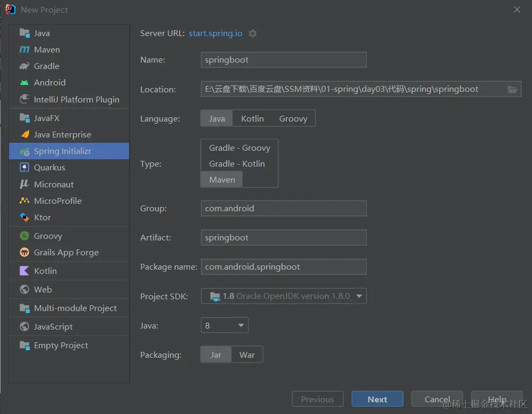Select Jar packaging
This screenshot has width=532, height=414.
pyautogui.click(x=216, y=355)
